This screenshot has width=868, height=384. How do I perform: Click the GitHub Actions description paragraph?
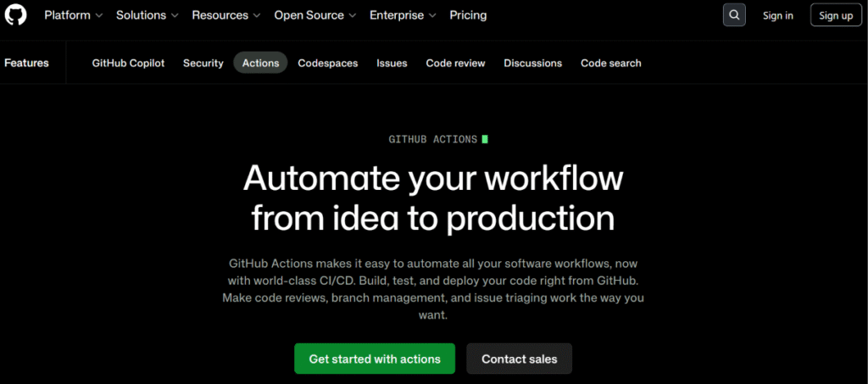tap(433, 289)
